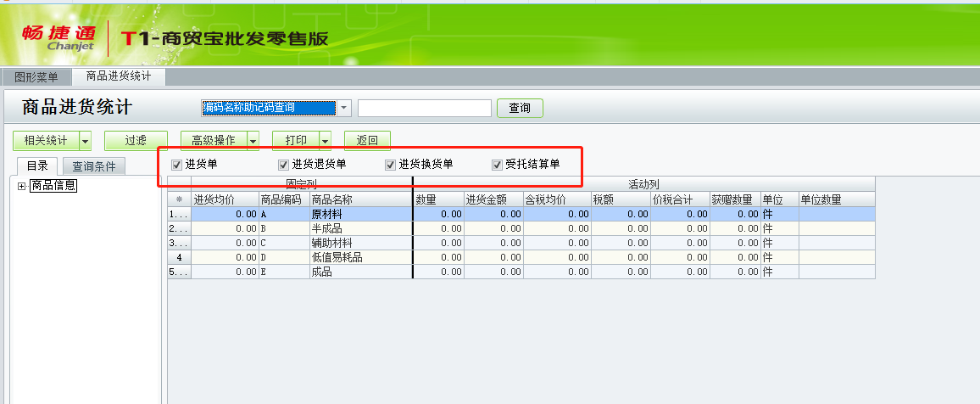The width and height of the screenshot is (980, 404).
Task: Select the 成品 cell
Action: 360,272
